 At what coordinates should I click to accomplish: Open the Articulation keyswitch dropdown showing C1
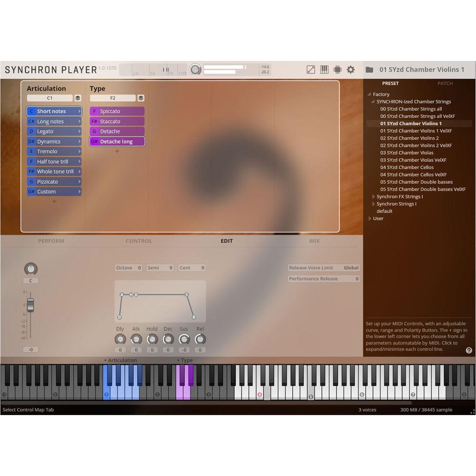tap(50, 98)
